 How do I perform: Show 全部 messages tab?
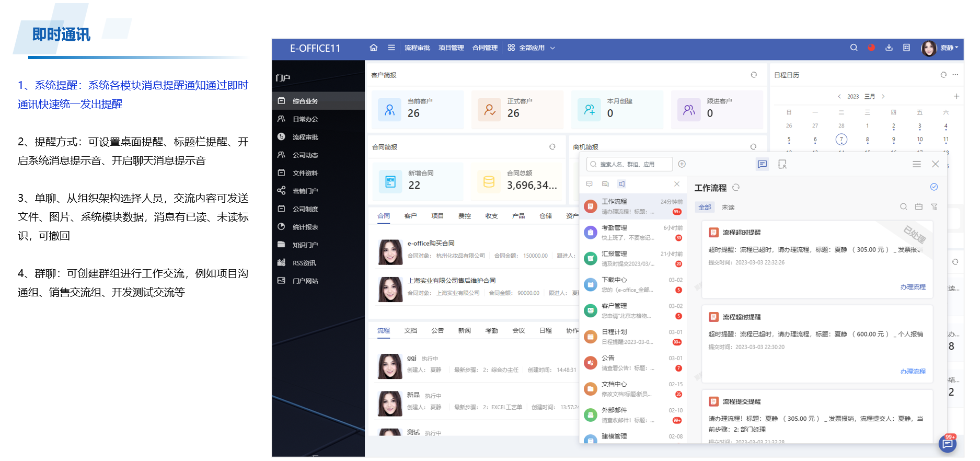[x=705, y=208]
